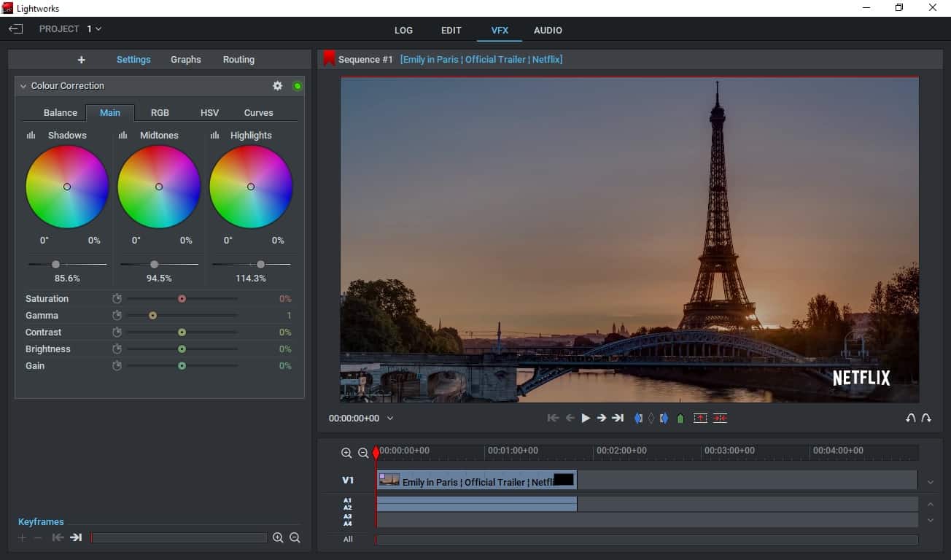Click the Shadows colour wheel
951x560 pixels.
coord(67,187)
